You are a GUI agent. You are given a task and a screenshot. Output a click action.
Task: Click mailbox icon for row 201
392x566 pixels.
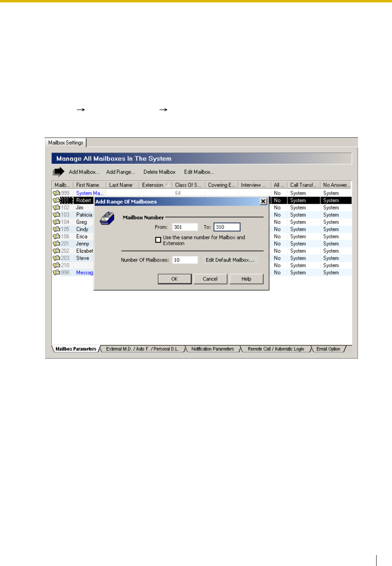57,244
